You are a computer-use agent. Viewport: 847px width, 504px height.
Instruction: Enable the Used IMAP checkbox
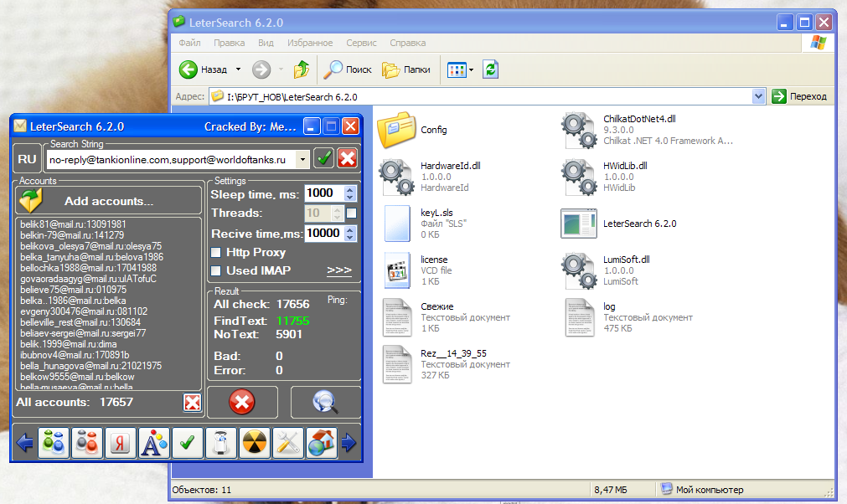[216, 271]
